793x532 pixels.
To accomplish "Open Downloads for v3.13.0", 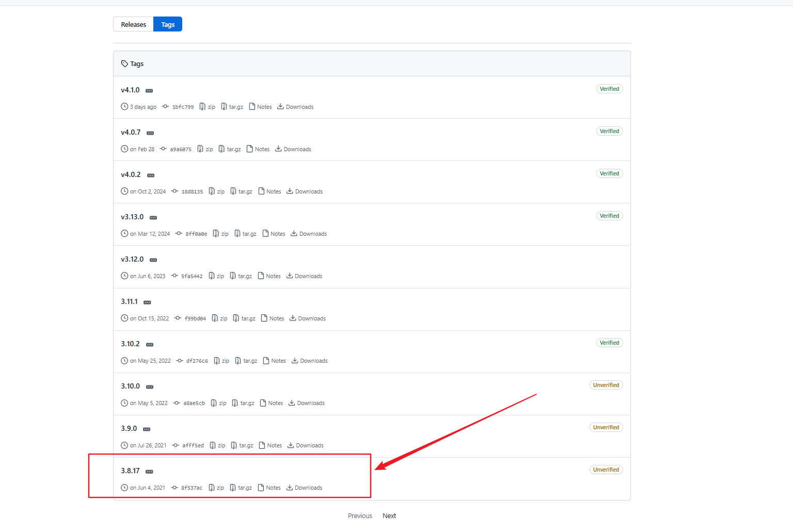I will point(309,234).
